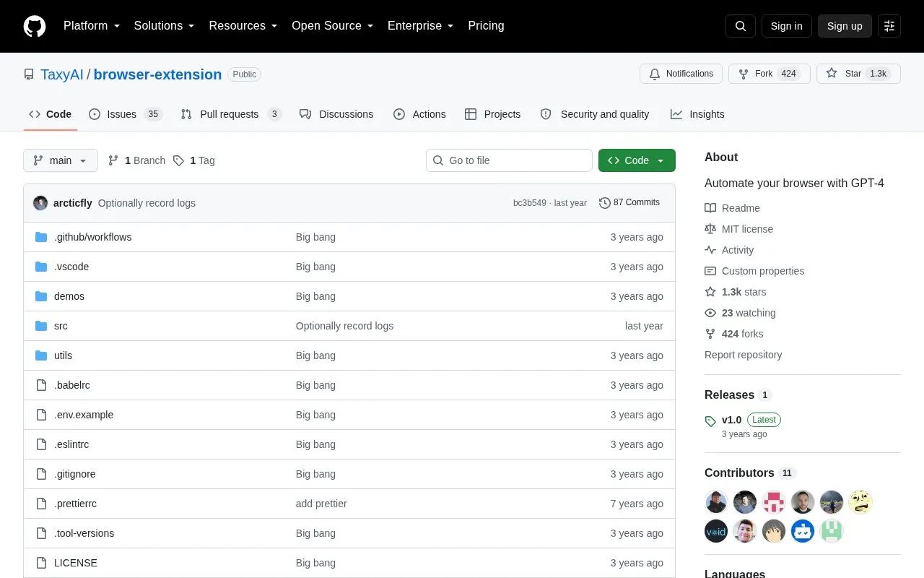View the 87 Commits history link

tap(629, 203)
